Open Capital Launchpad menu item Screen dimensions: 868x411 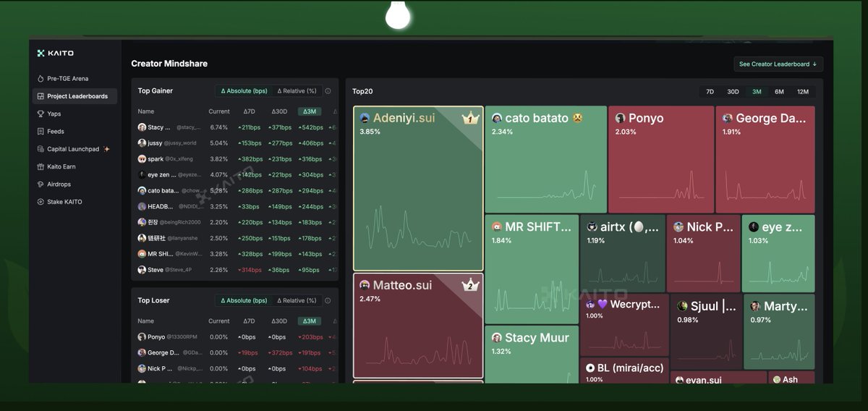[75, 149]
